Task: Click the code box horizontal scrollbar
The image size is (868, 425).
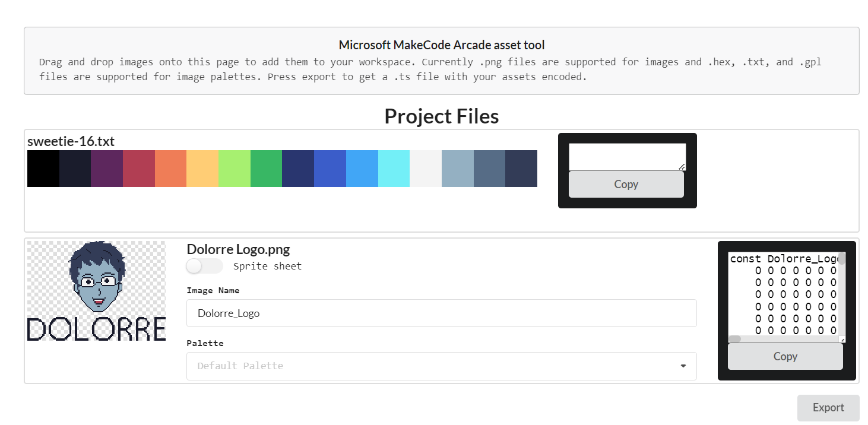Action: pyautogui.click(x=735, y=339)
